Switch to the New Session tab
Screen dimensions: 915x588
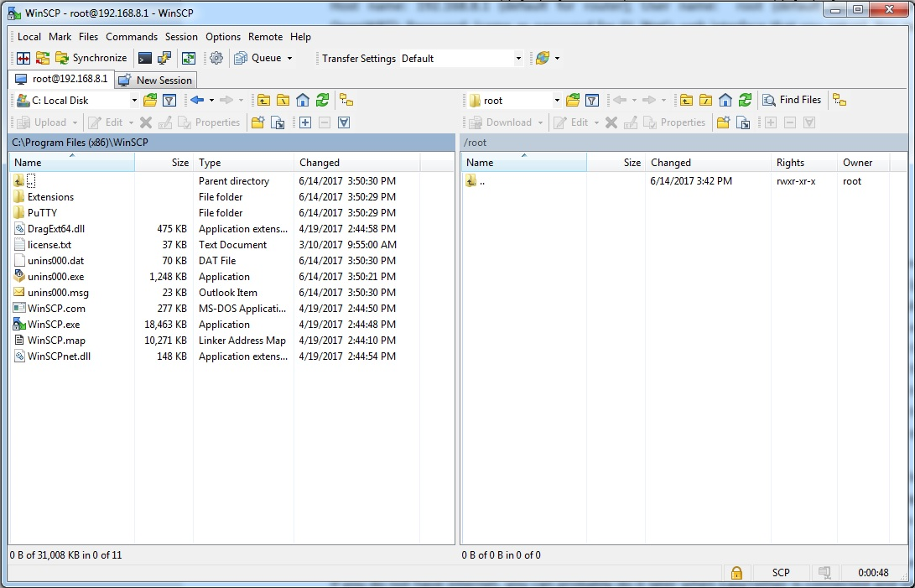click(156, 81)
